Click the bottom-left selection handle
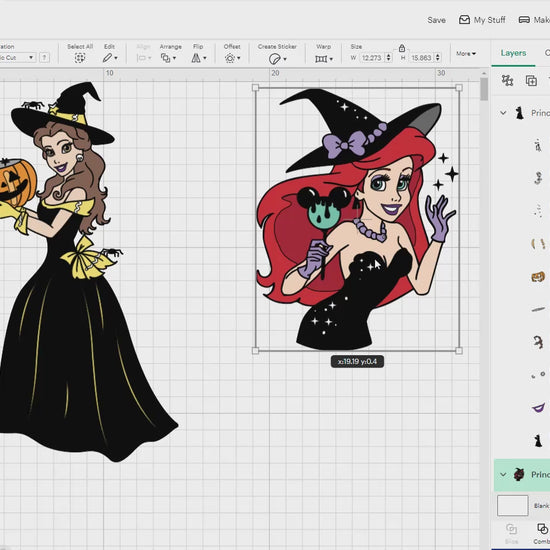Screen dimensions: 550x550 [x=255, y=350]
